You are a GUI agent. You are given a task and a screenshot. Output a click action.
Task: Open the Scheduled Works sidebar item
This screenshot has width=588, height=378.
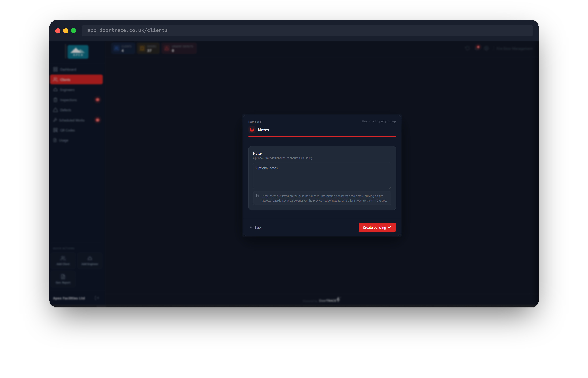[x=76, y=120]
